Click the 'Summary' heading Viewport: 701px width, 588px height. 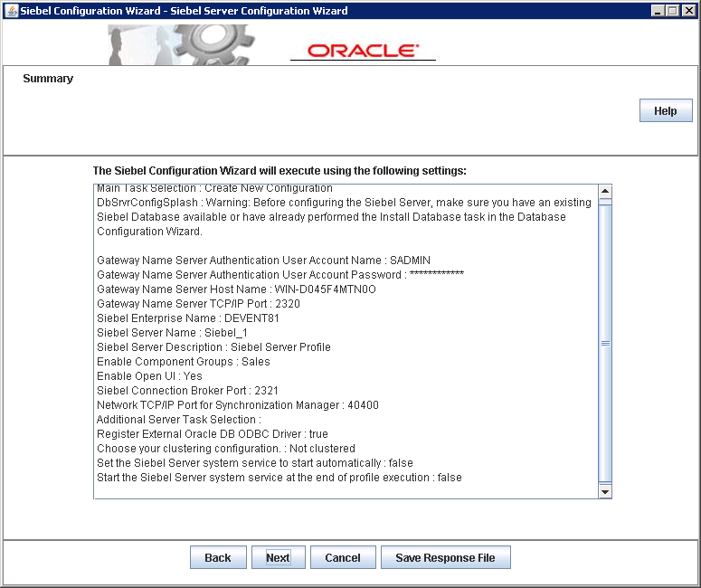pos(48,79)
